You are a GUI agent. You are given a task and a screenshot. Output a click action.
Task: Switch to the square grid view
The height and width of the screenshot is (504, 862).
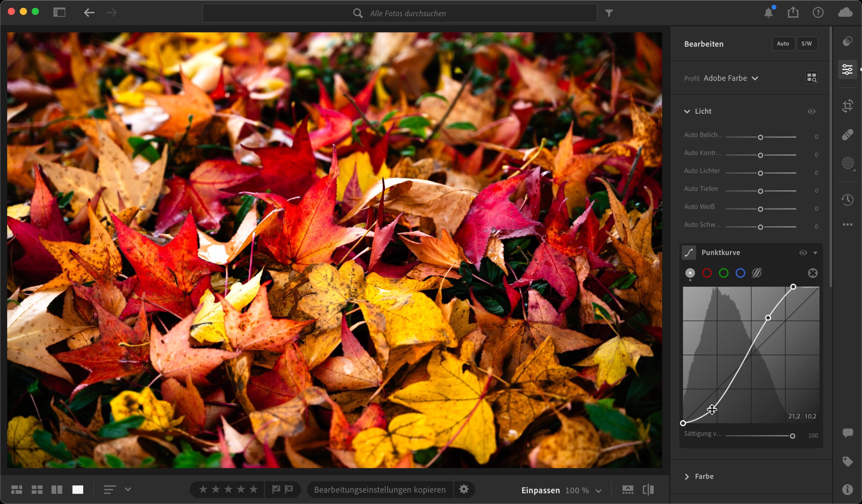[x=37, y=490]
